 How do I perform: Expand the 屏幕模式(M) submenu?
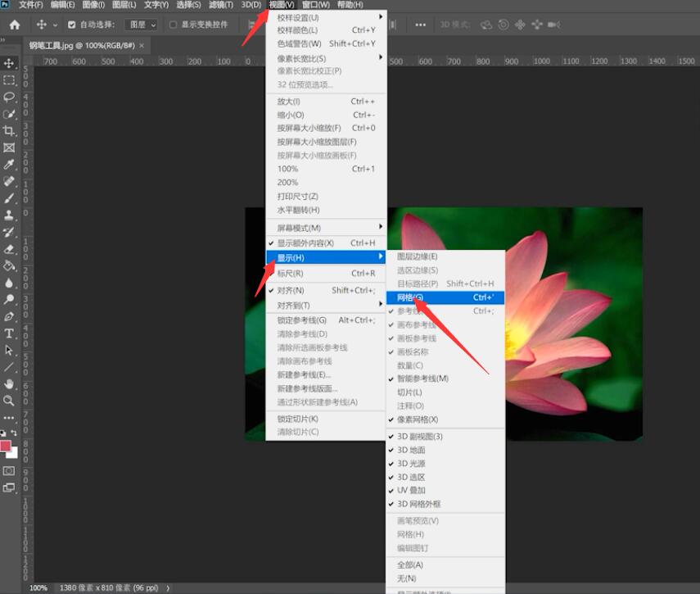326,228
